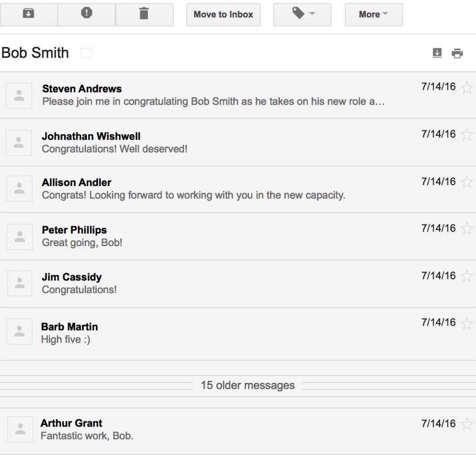Star Allison Andler's reply
Image resolution: width=476 pixels, height=455 pixels.
[x=466, y=182]
